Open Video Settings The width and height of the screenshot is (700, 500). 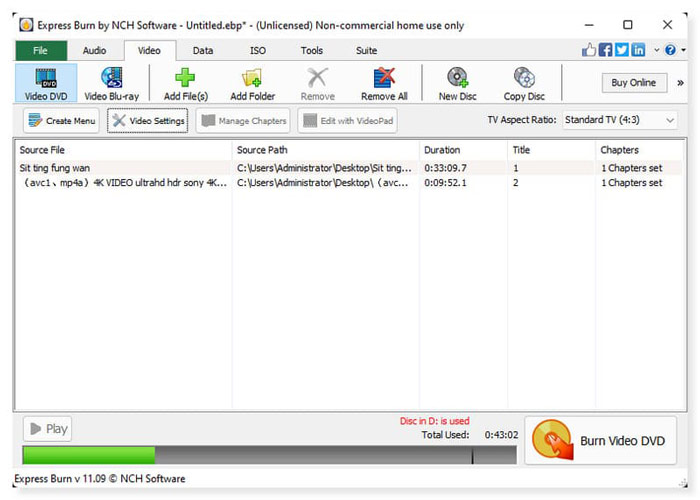[x=147, y=121]
